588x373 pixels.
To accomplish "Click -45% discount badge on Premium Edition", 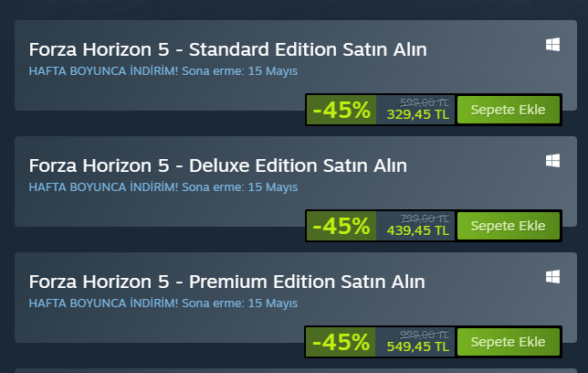I will [x=341, y=342].
